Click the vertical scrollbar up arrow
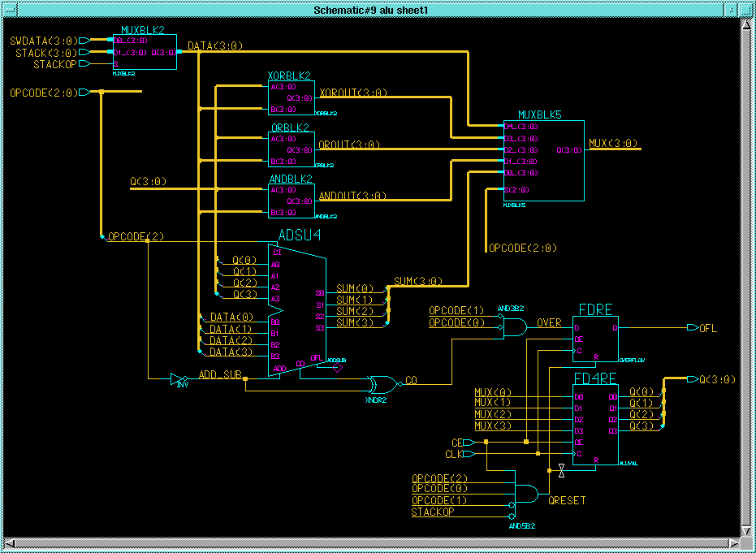The image size is (756, 553). click(745, 26)
